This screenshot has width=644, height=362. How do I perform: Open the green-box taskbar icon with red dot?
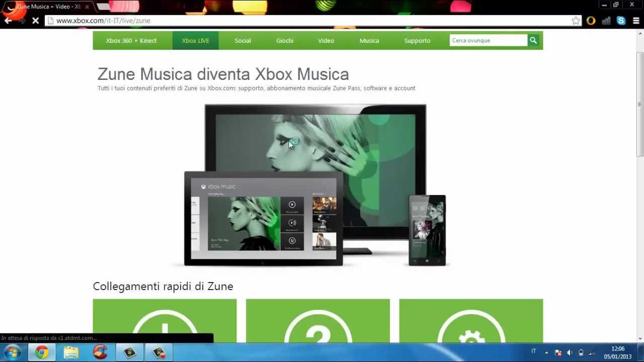pos(159,352)
